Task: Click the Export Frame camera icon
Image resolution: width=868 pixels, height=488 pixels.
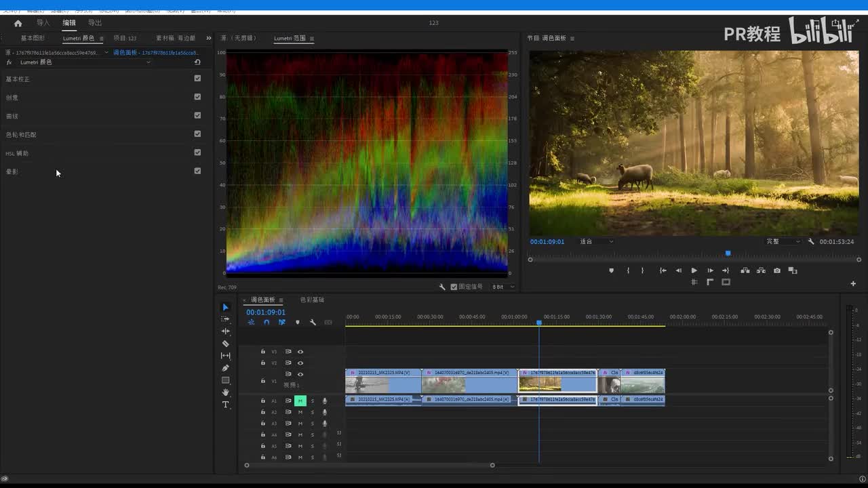Action: point(777,270)
